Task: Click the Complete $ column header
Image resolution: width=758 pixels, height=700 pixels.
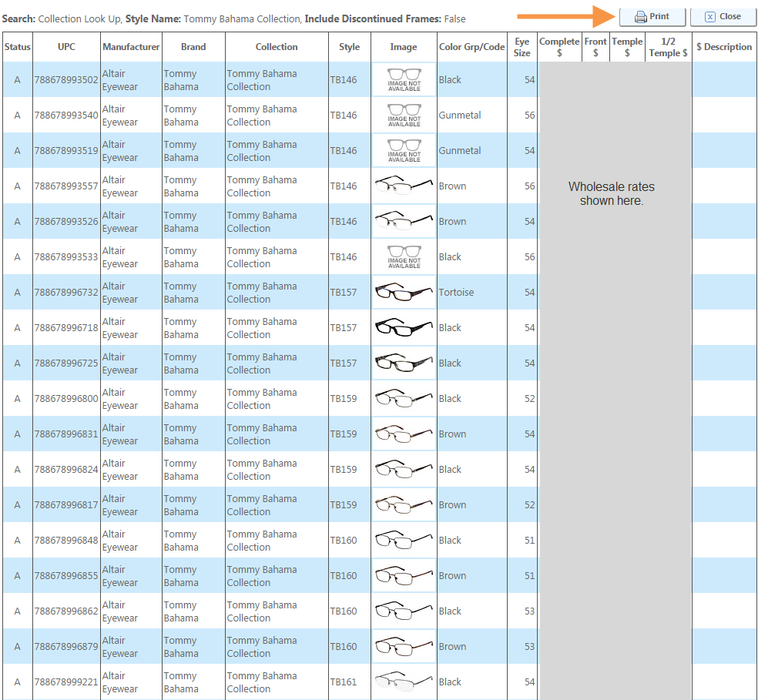Action: pyautogui.click(x=559, y=47)
